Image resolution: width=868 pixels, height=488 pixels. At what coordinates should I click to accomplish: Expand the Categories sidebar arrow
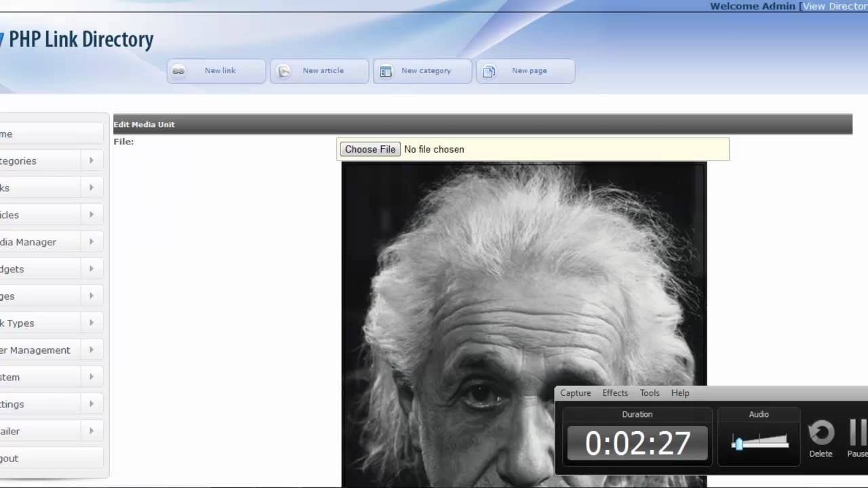pyautogui.click(x=92, y=161)
